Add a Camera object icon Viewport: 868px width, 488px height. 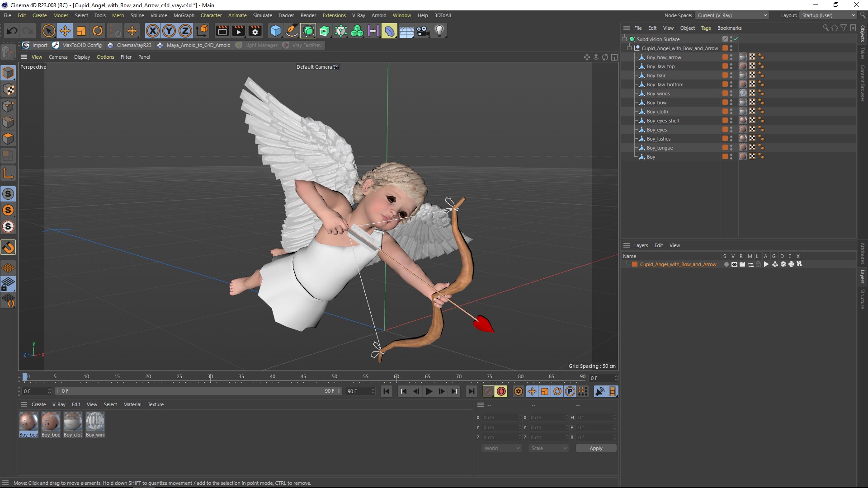click(x=423, y=31)
